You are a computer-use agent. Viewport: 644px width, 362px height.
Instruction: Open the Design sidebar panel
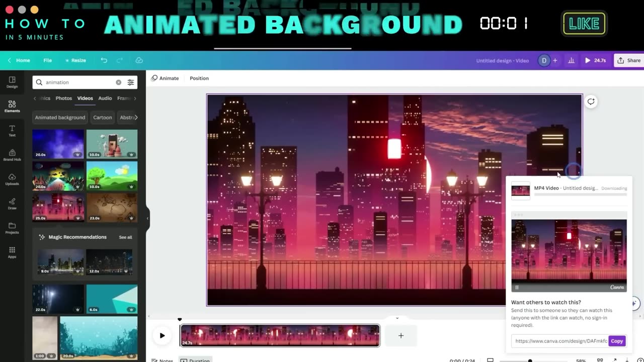point(12,82)
